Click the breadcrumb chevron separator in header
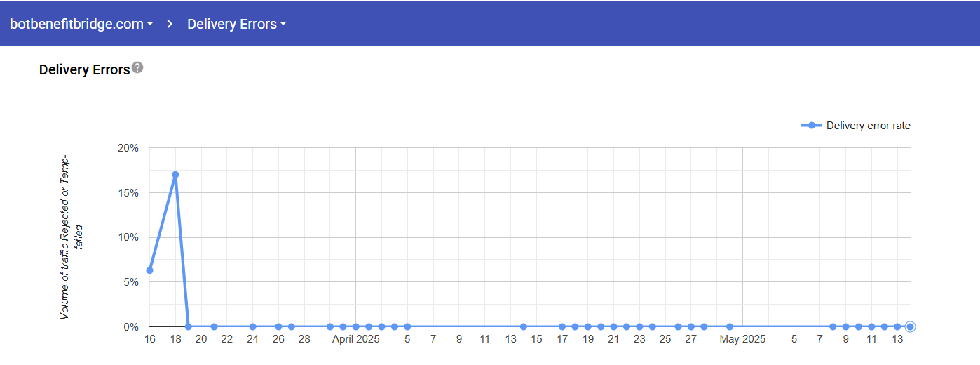Screen dimensions: 980x365 [x=170, y=24]
